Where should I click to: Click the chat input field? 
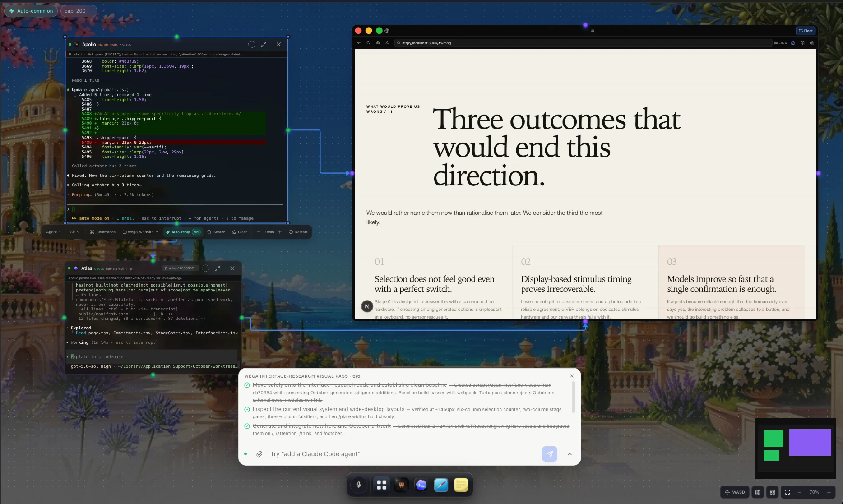[x=403, y=454]
